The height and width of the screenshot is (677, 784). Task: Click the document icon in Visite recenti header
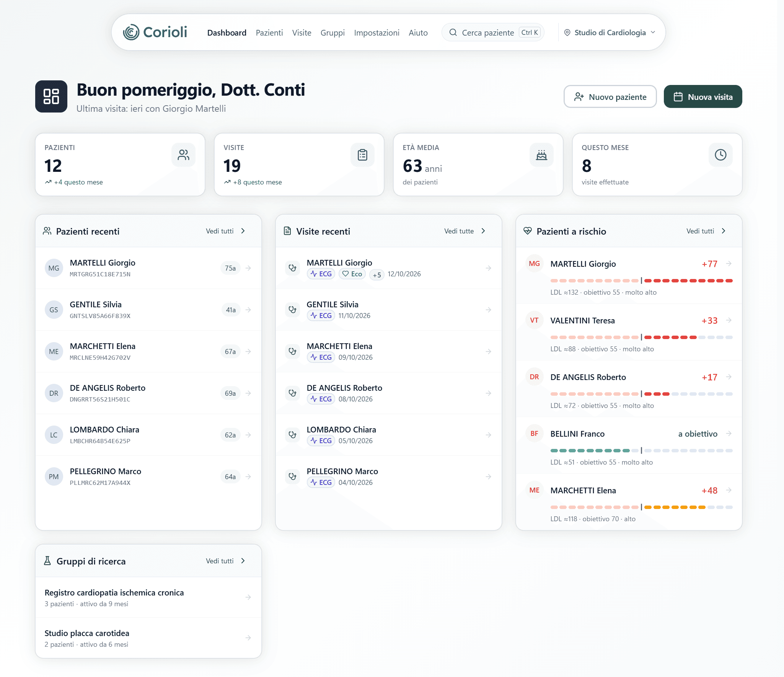(x=287, y=231)
